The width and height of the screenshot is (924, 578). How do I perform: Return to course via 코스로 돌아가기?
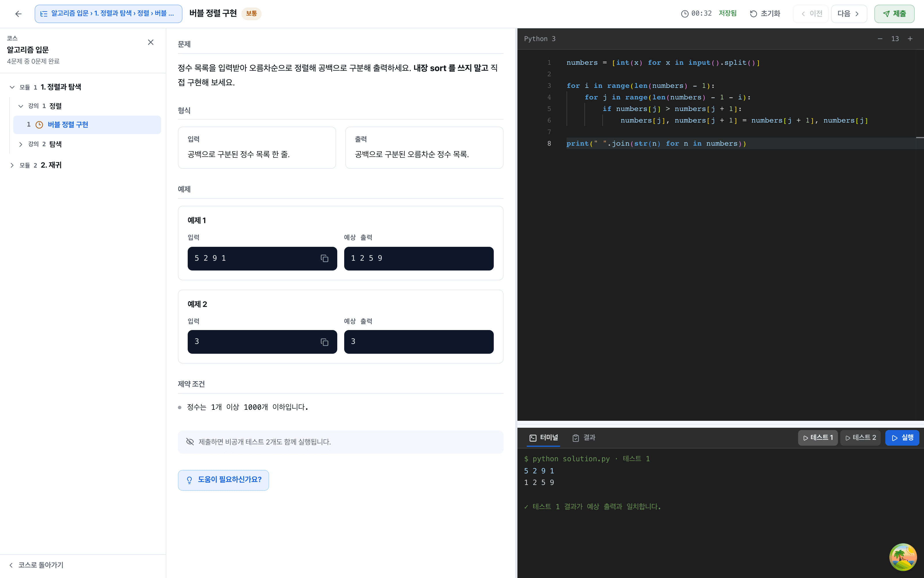(36, 565)
